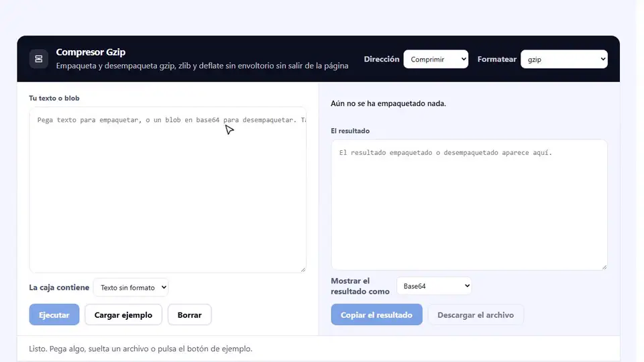Open the Formatear dropdown set to gzip
Image resolution: width=644 pixels, height=362 pixels.
564,59
